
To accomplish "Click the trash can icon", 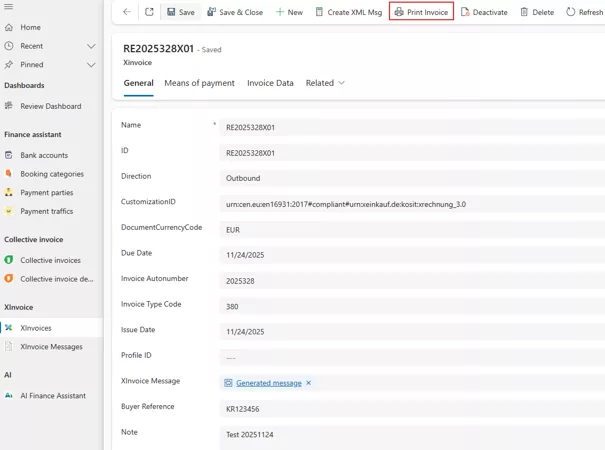I will point(524,12).
